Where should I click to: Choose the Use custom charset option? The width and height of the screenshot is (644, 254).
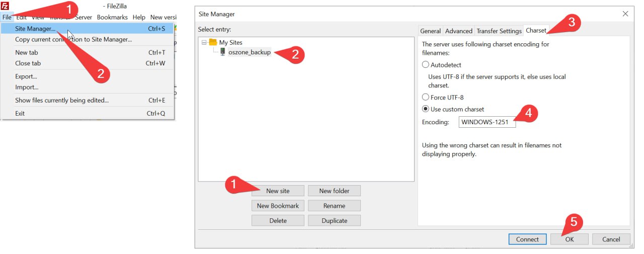[426, 109]
